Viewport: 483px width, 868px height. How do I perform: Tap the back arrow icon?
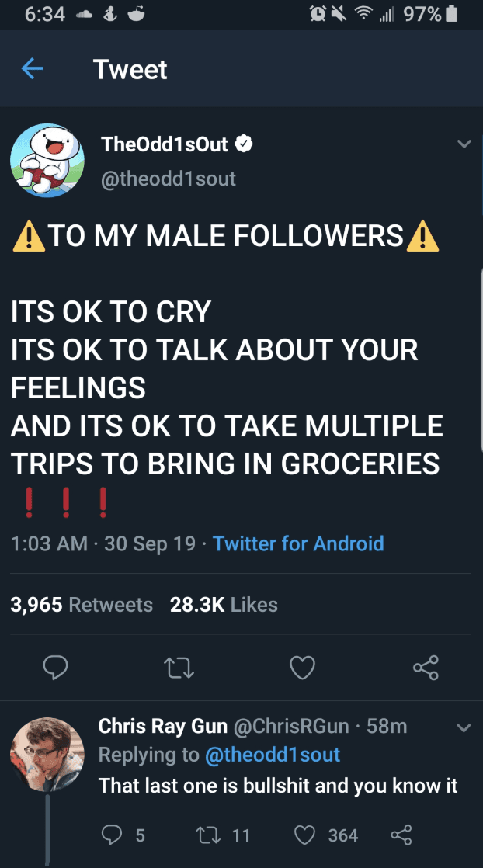tap(32, 70)
